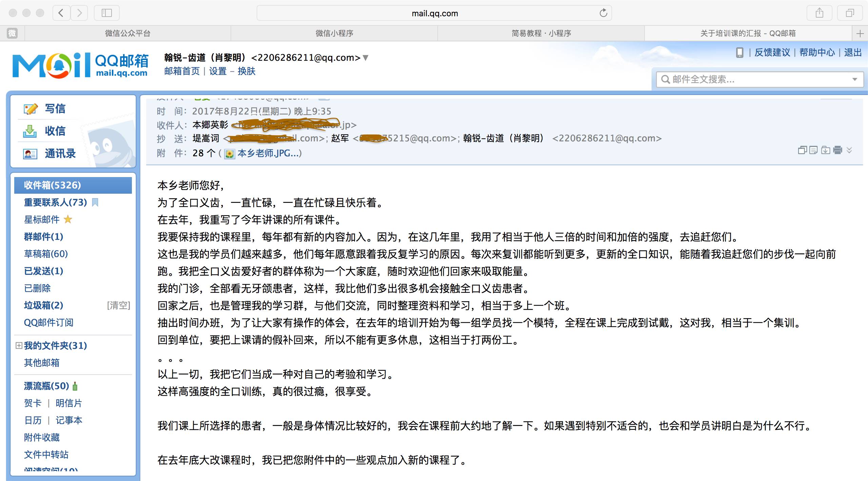868x481 pixels.
Task: Switch to 微信小程序 tab
Action: [334, 33]
